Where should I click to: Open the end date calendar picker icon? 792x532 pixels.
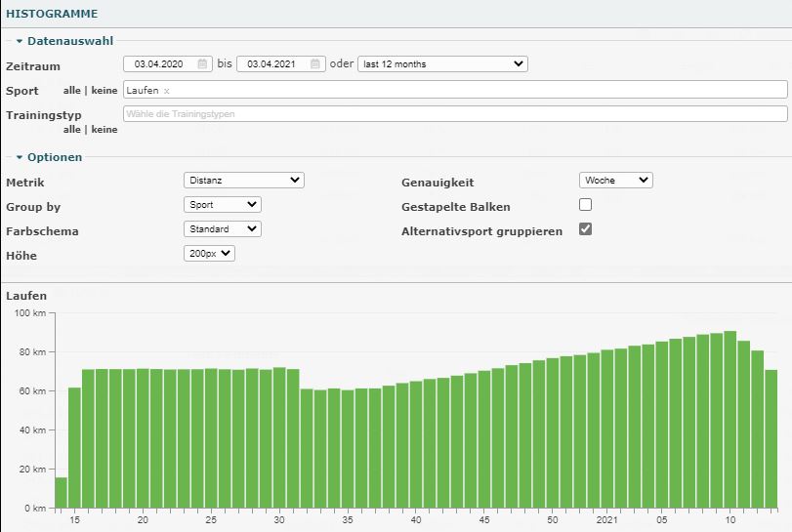point(315,64)
